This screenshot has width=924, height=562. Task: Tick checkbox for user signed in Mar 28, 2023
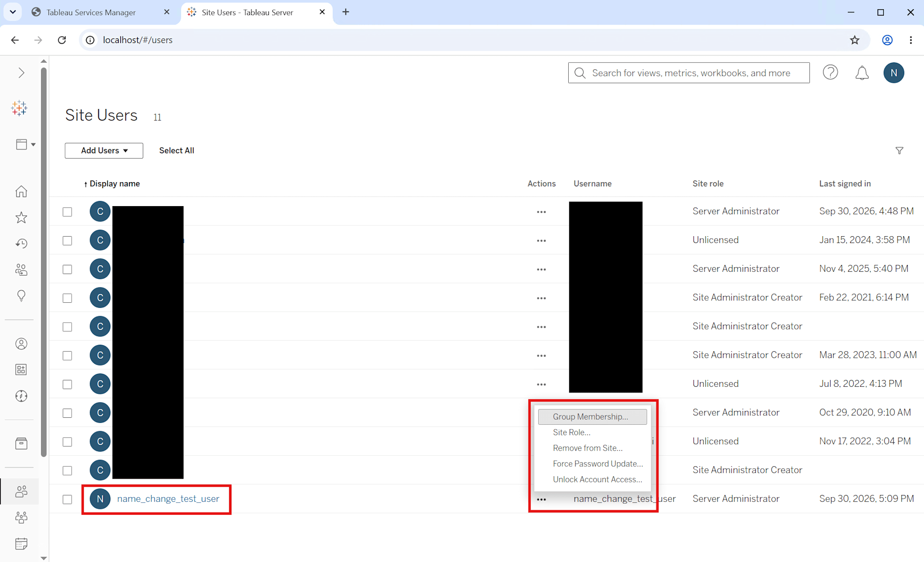67,356
